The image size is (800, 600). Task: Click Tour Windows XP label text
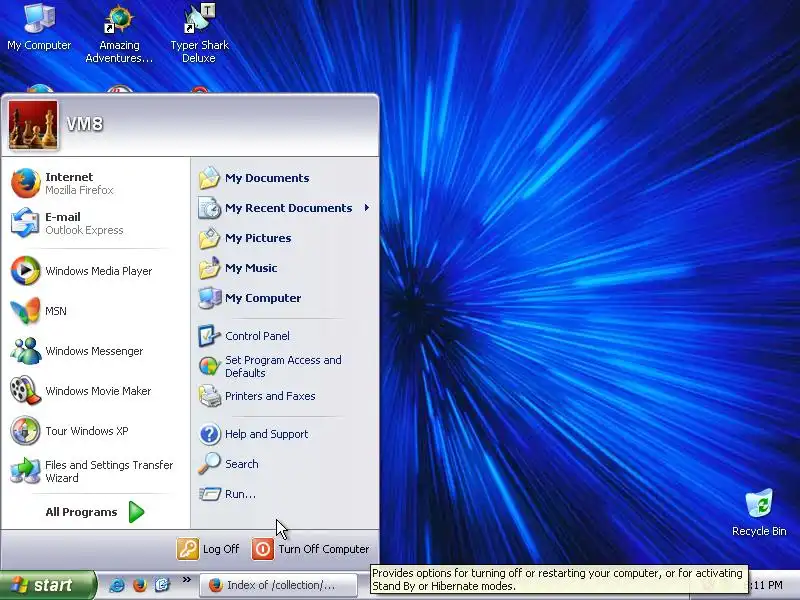pyautogui.click(x=87, y=431)
